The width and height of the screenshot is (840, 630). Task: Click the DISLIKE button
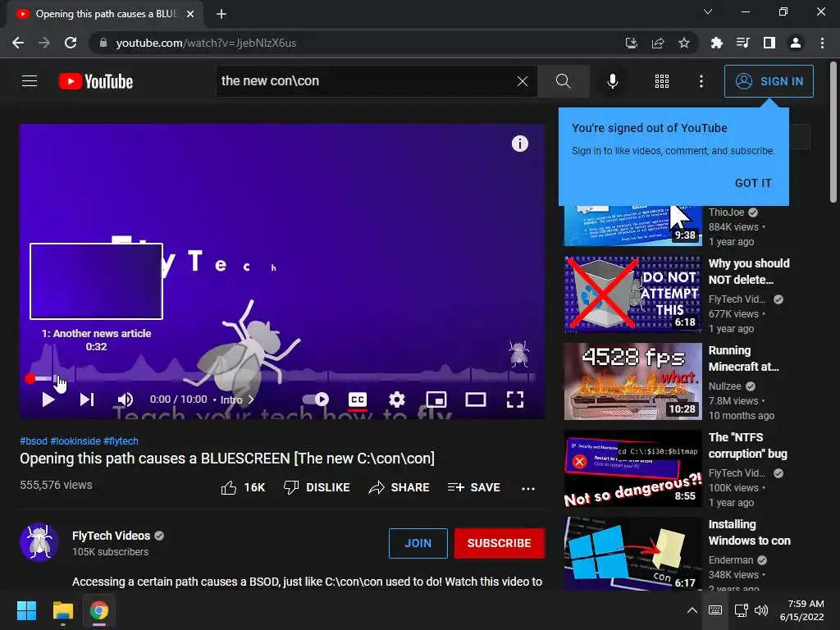click(x=317, y=487)
